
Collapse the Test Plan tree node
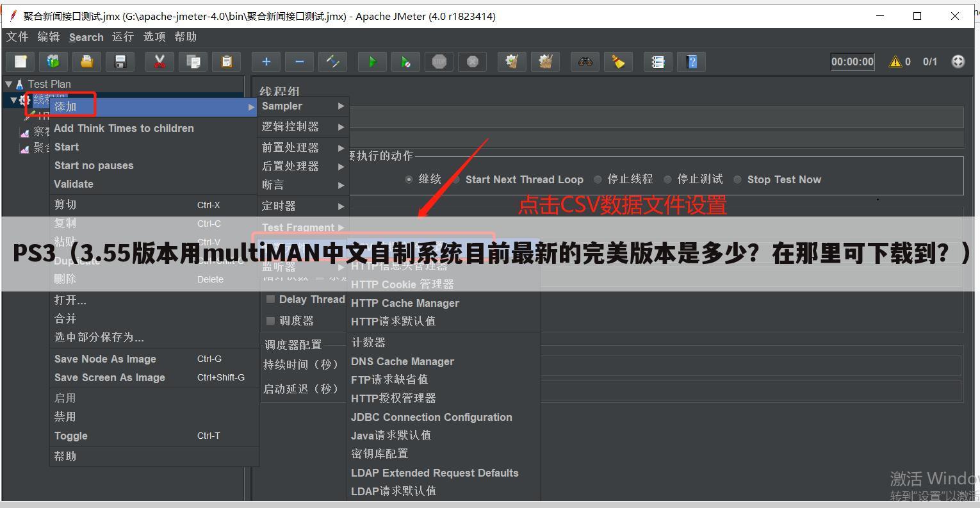coord(8,84)
